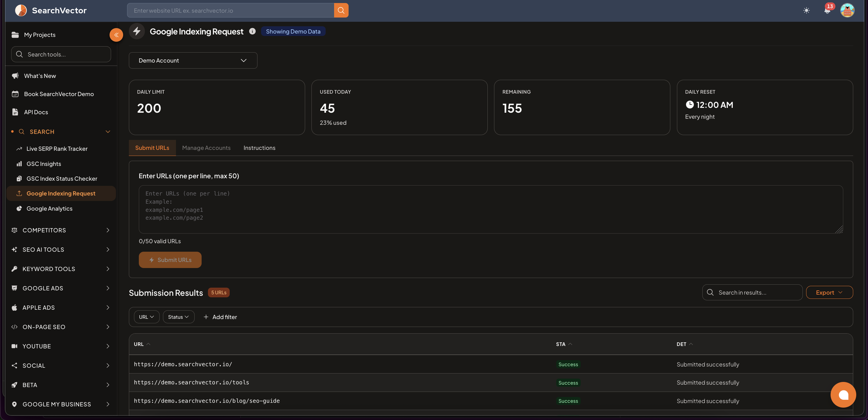Expand the KEYWORD TOOLS section

pos(108,269)
